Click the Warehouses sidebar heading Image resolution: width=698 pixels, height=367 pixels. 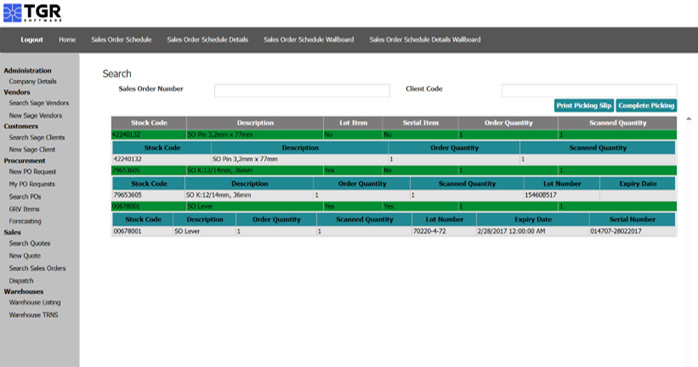coord(24,291)
